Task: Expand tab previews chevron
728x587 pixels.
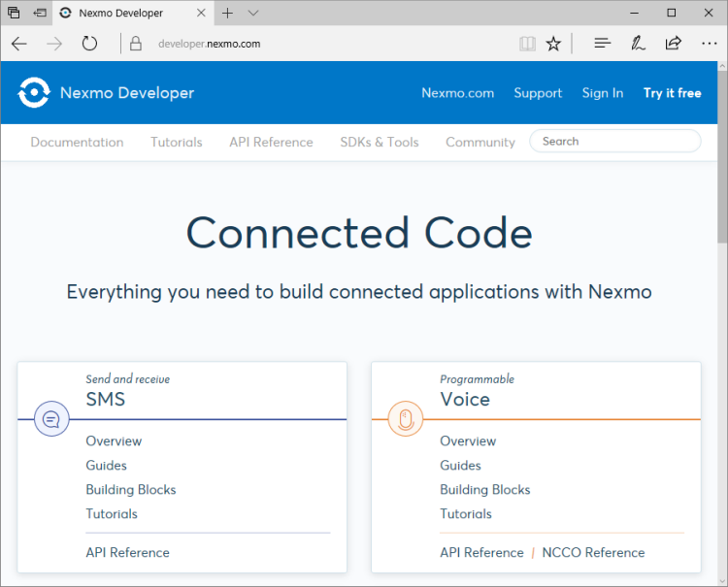Action: [253, 13]
